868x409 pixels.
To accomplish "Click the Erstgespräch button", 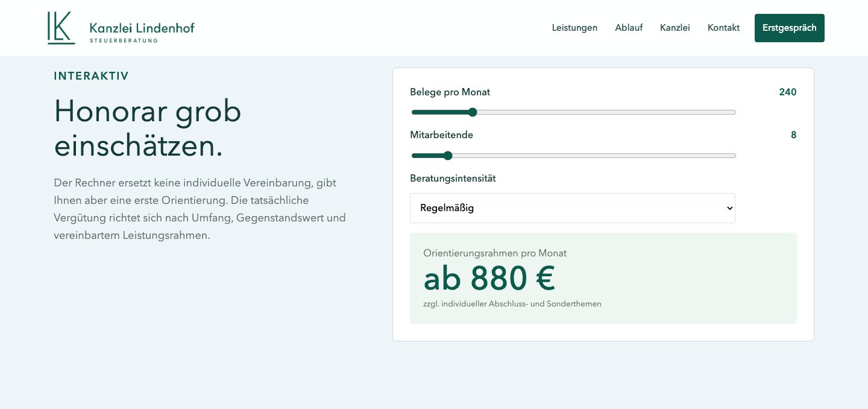I will pyautogui.click(x=790, y=28).
